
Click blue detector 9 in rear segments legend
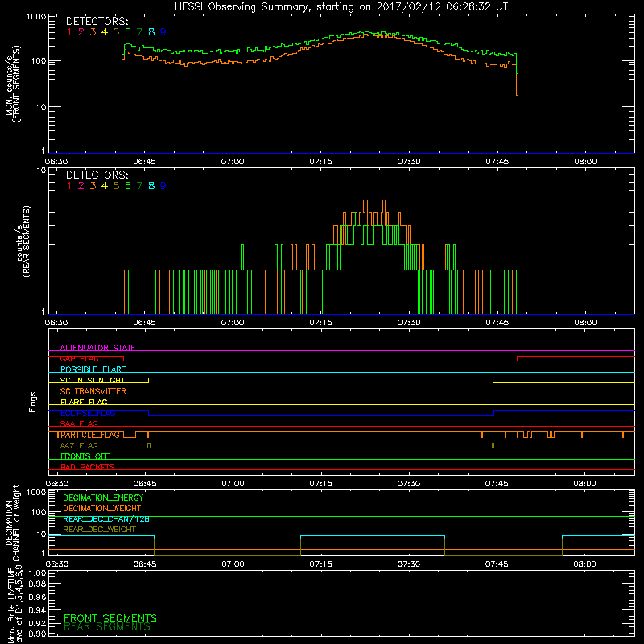click(163, 186)
